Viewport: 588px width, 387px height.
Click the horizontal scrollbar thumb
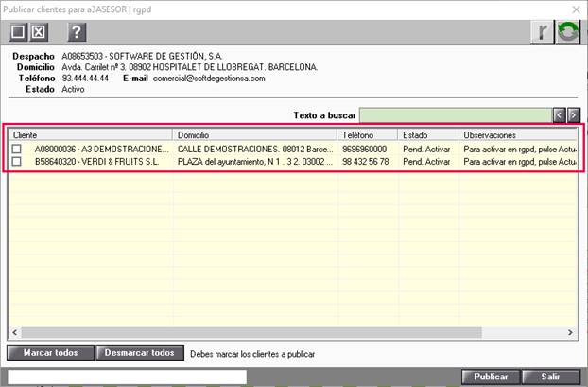(251, 332)
